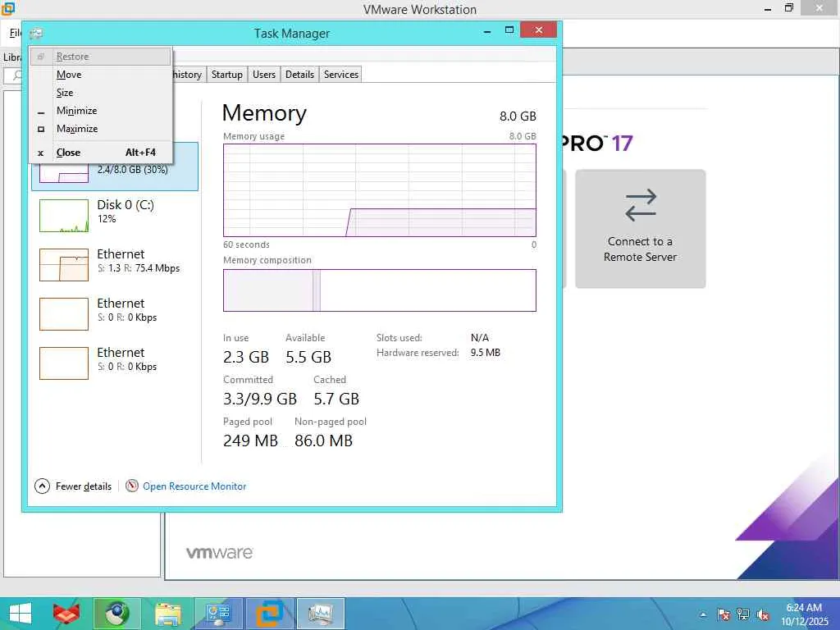Click the Memory composition bar

379,290
